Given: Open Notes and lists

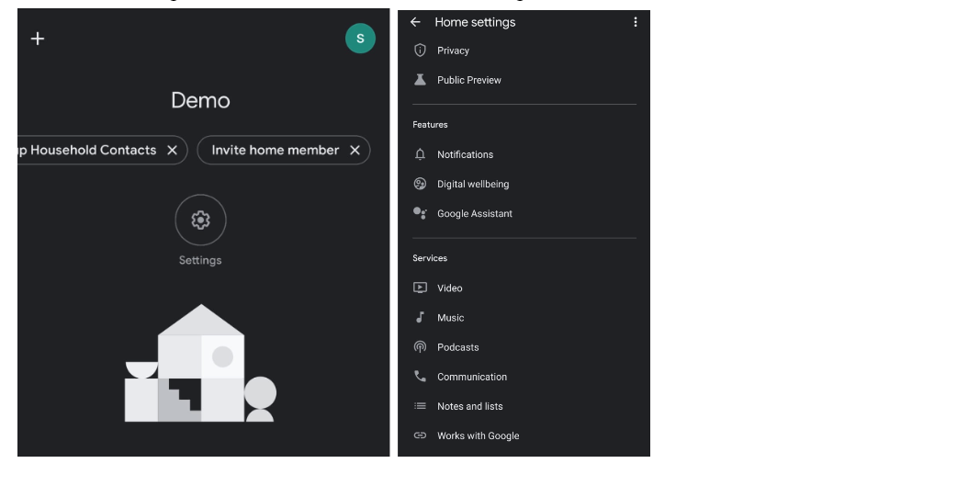Looking at the screenshot, I should (524, 406).
